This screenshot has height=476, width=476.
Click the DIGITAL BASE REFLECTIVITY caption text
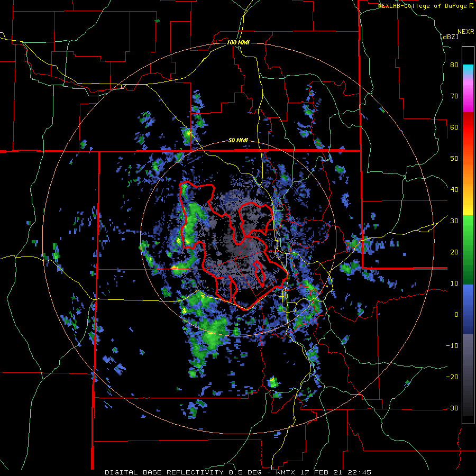point(164,472)
